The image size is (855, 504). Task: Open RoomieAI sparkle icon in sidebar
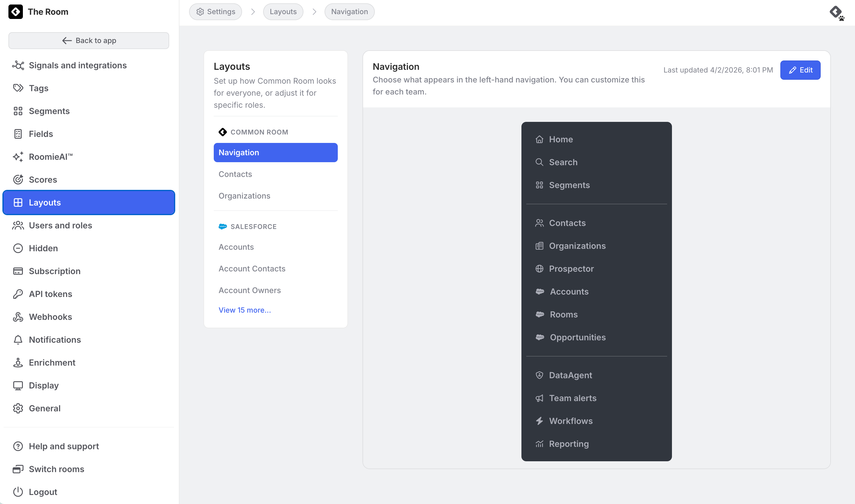point(18,156)
